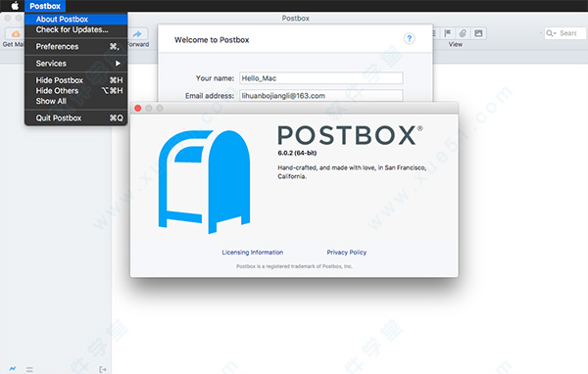This screenshot has height=374, width=588.
Task: Click the flag view icon in toolbar
Action: click(x=448, y=33)
